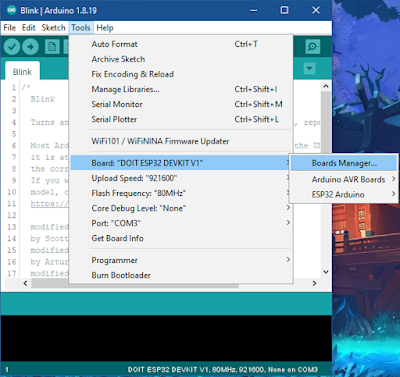
Task: Click the "Blink" comment on line 2
Action: [x=43, y=99]
